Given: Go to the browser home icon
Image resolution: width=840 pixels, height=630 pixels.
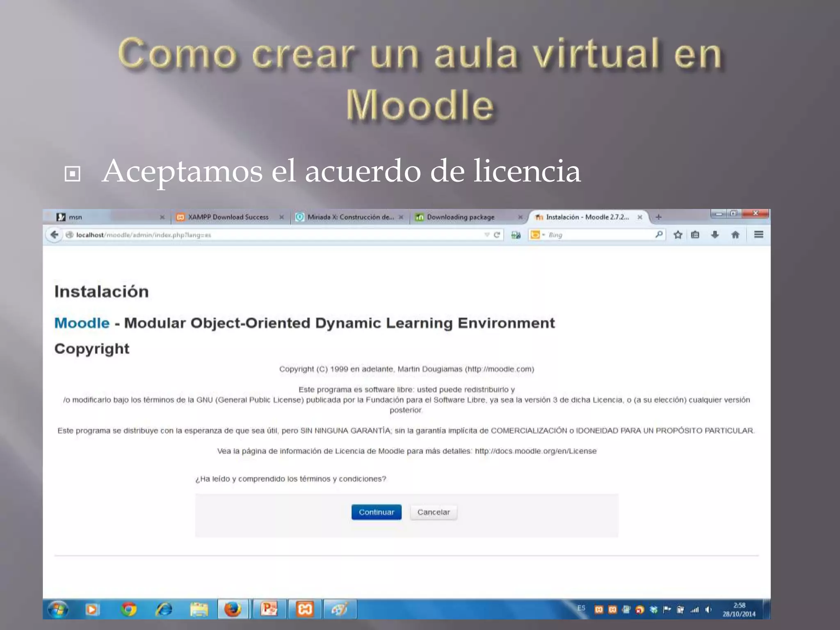Looking at the screenshot, I should pos(735,235).
